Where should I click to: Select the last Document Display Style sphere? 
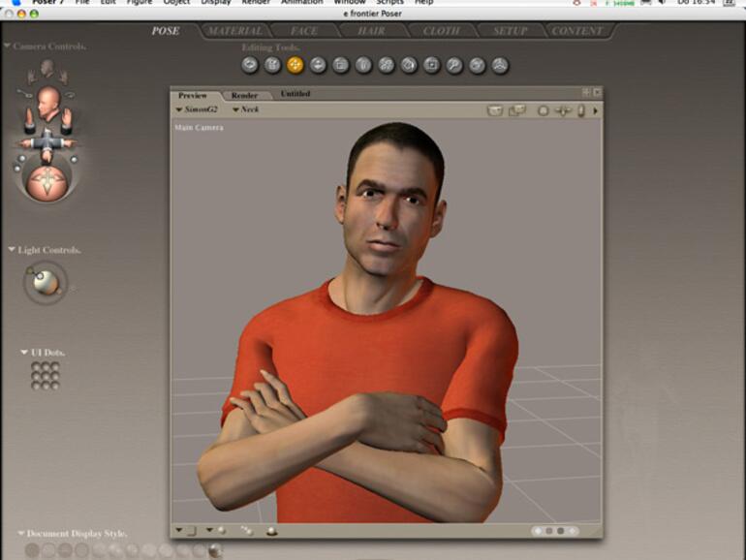214,550
